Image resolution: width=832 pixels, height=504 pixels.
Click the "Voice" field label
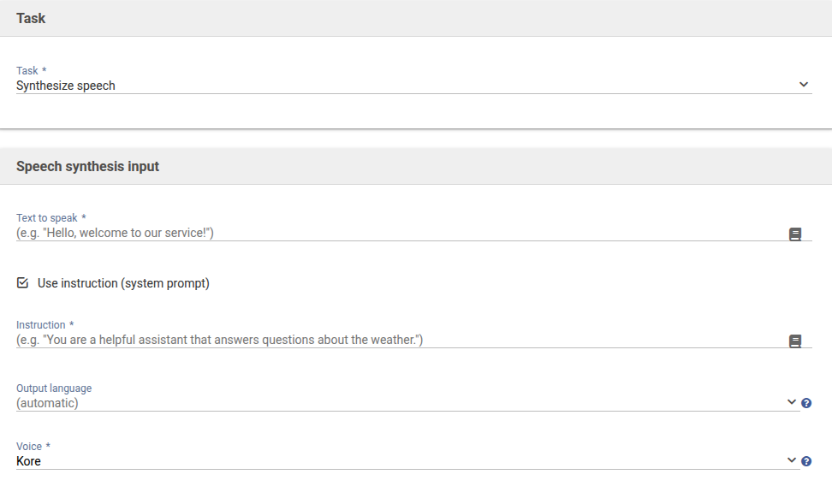[29, 447]
